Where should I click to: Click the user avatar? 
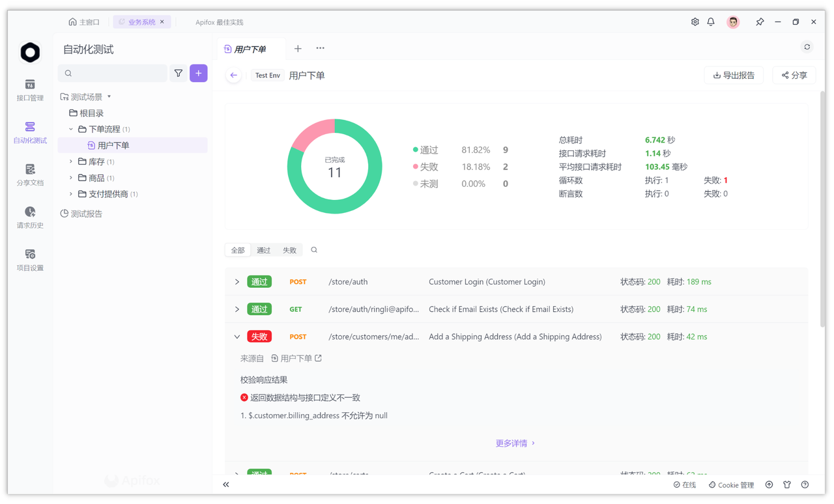(733, 22)
